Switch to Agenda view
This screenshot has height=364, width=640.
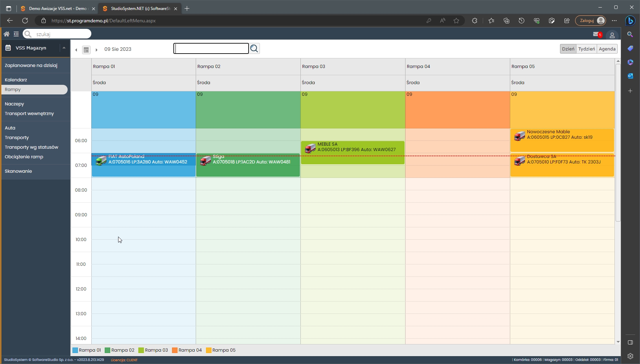(x=607, y=49)
